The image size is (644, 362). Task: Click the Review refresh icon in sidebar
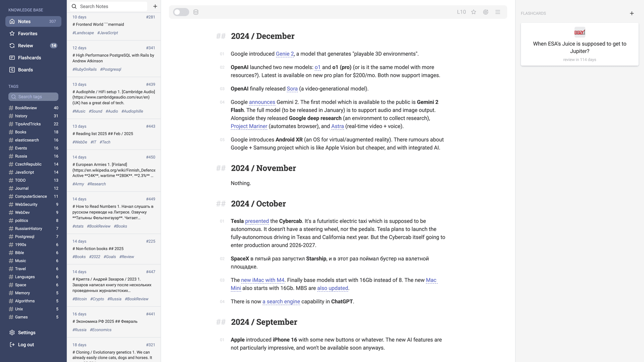click(12, 46)
